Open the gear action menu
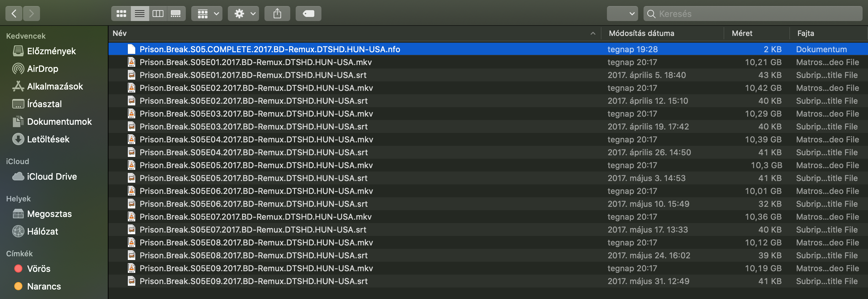This screenshot has width=868, height=299. tap(243, 14)
